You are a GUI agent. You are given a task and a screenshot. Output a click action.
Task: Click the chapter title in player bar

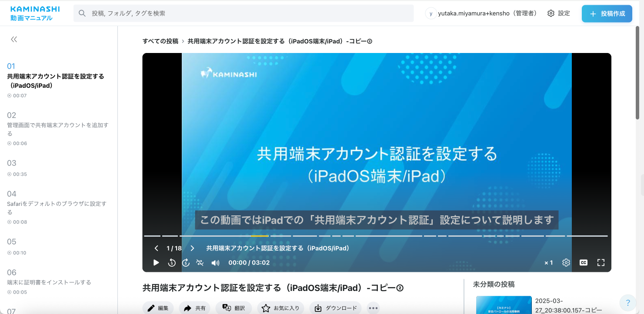click(x=278, y=248)
